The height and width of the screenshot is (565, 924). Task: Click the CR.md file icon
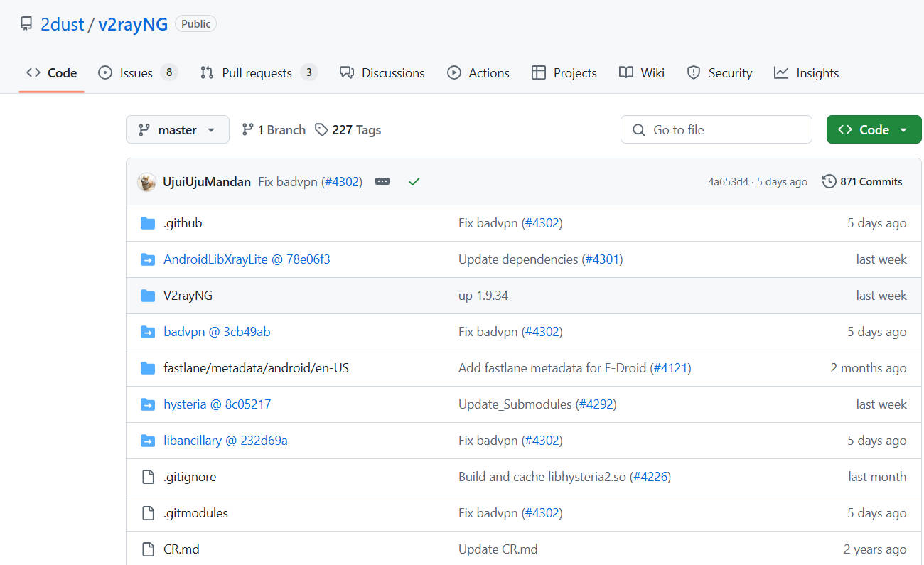(x=148, y=549)
